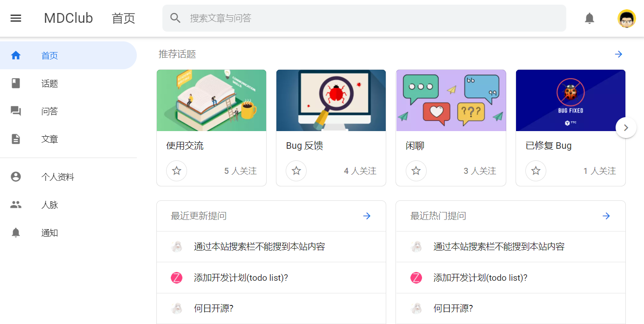This screenshot has width=644, height=324.
Task: Click the MDClub site title
Action: tap(68, 18)
